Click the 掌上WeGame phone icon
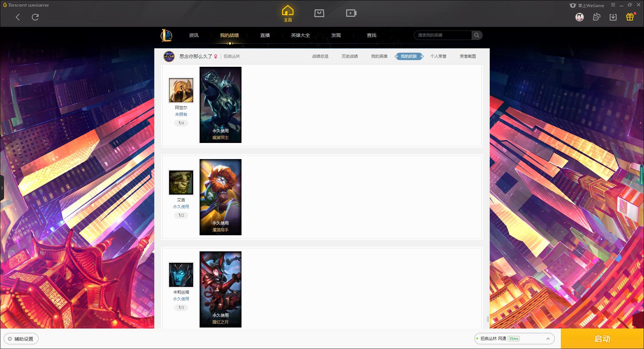 [x=573, y=5]
